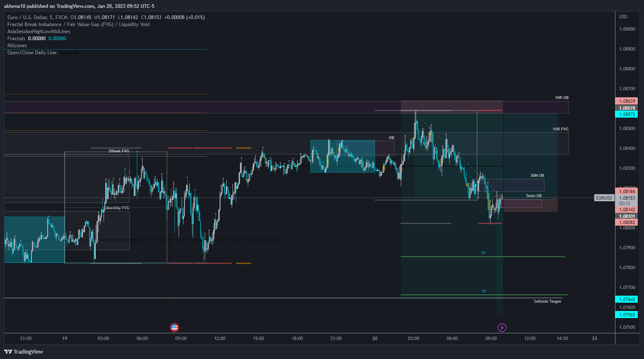Screen dimensions: 644x359
Task: Click the 1.08639 red price label
Action: pos(627,101)
